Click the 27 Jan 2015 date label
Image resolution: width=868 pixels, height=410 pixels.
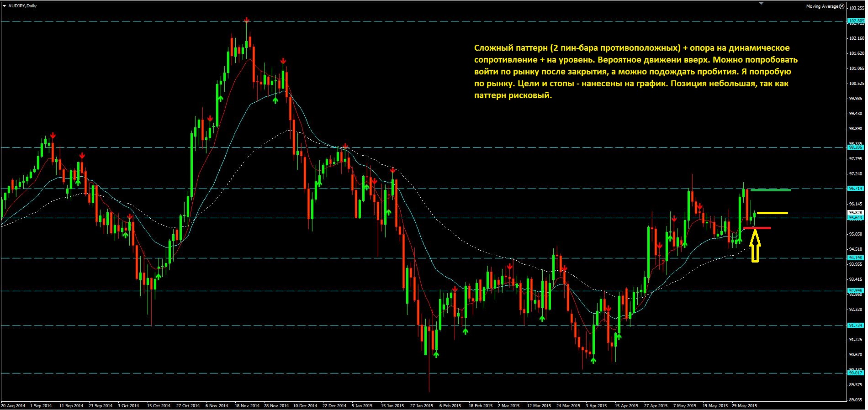point(422,406)
